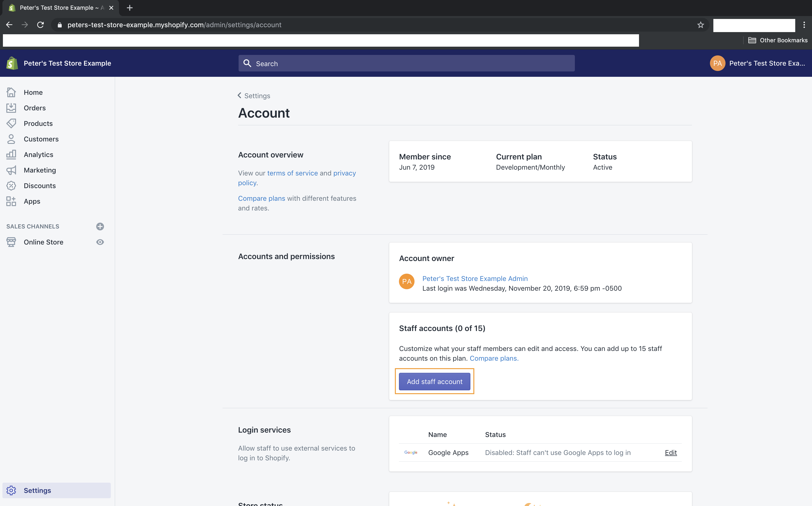Open Apps in the sidebar

[x=32, y=201]
